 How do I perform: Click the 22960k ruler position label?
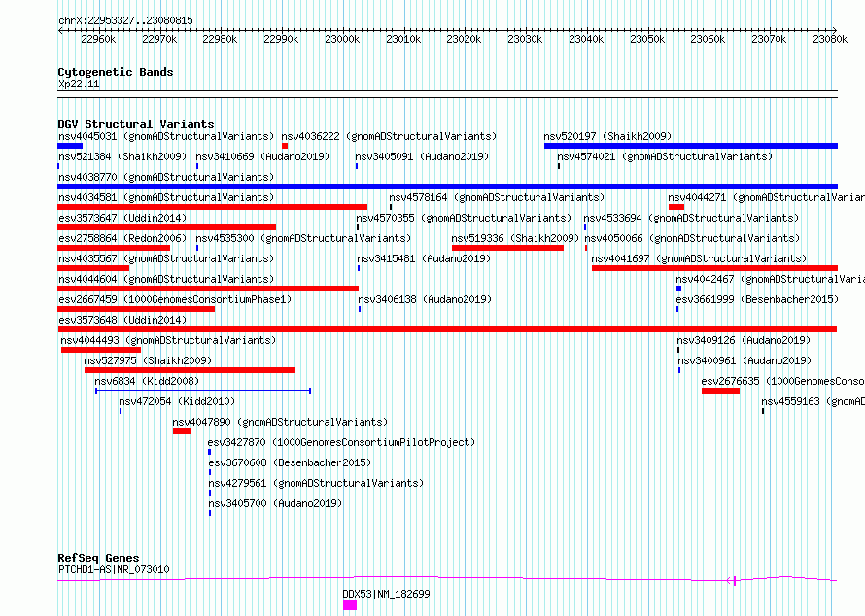(x=98, y=39)
